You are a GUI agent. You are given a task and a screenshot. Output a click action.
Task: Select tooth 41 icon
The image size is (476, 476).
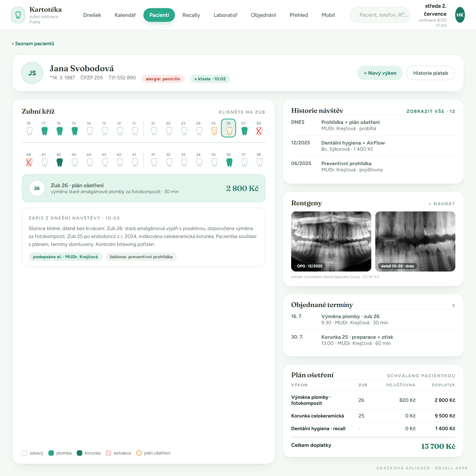point(135,162)
